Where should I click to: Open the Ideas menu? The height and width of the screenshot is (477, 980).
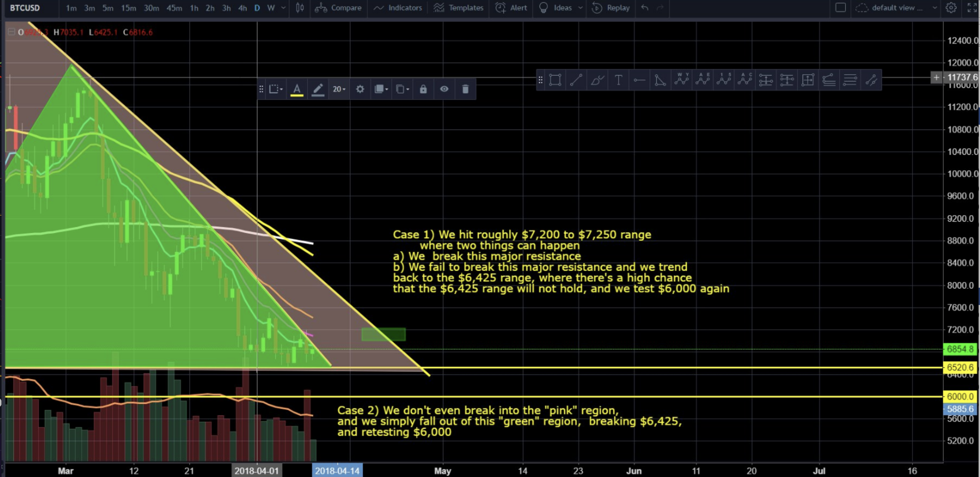tap(556, 8)
